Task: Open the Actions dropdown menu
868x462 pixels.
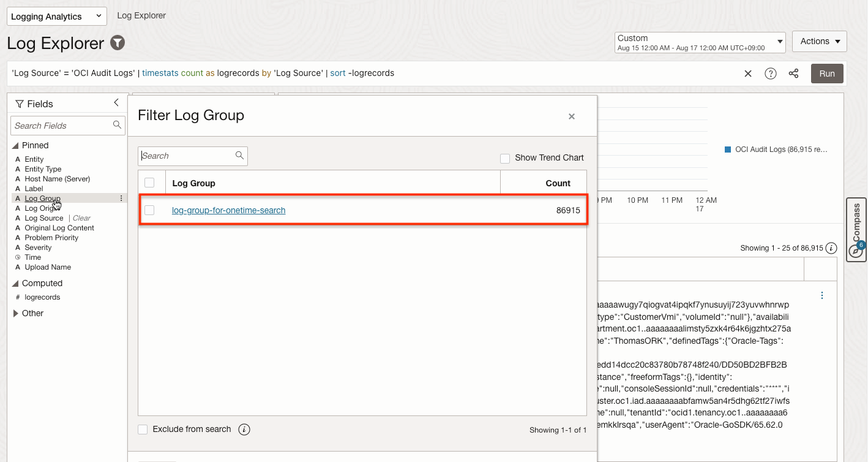Action: click(820, 41)
